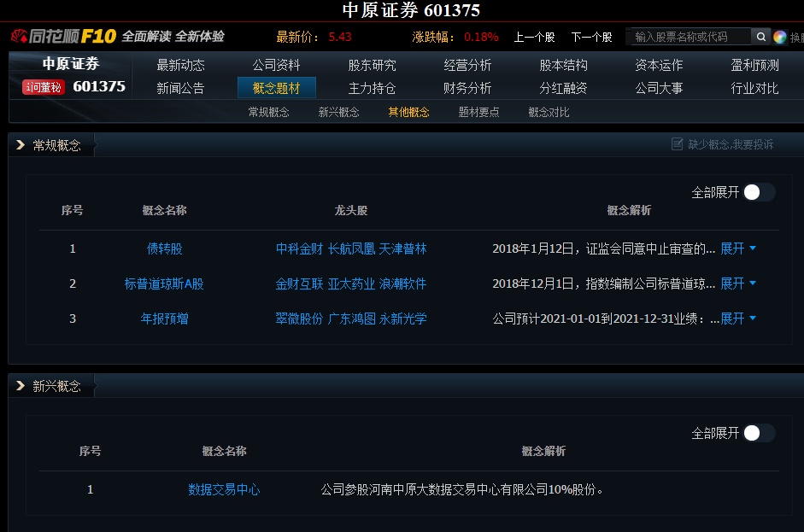Open leading stock 长航凤凰

(x=351, y=248)
